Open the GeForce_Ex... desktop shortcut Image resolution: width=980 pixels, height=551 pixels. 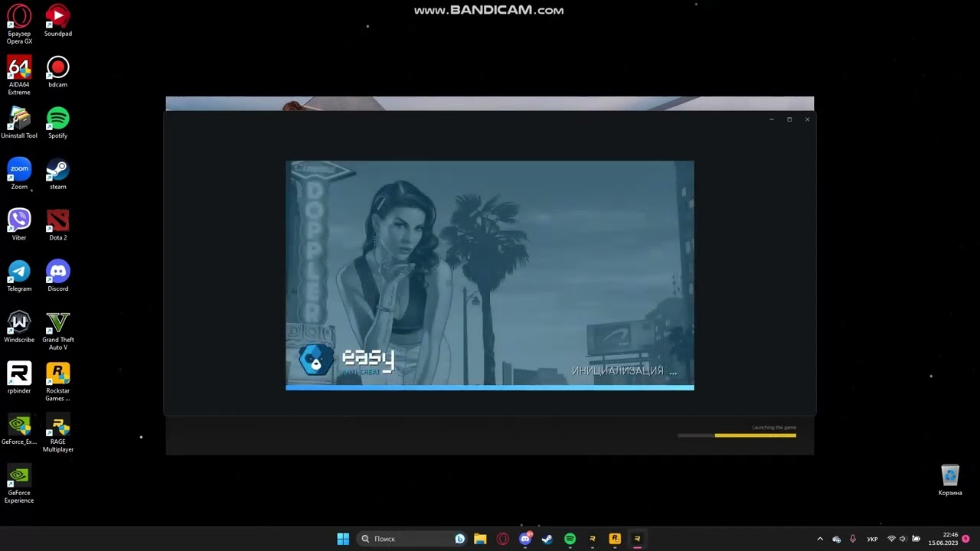tap(19, 429)
